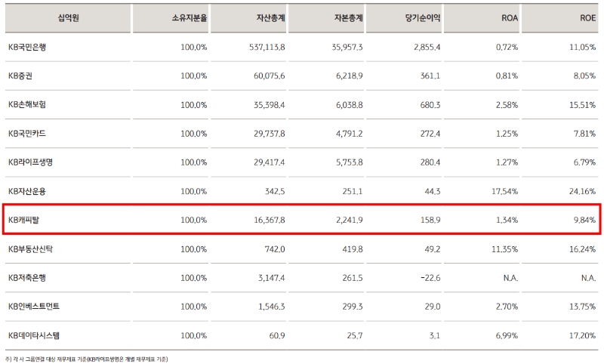Click the KB증권 row label
The width and height of the screenshot is (604, 364).
(20, 76)
